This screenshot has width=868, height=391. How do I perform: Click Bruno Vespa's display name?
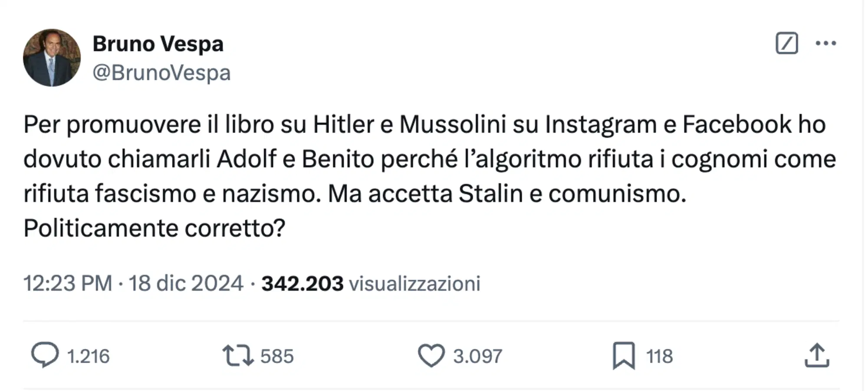(x=158, y=43)
